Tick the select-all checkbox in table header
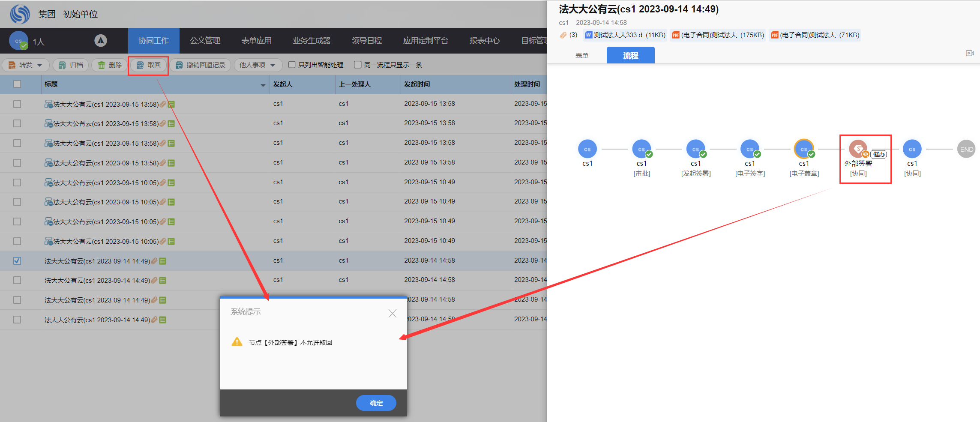Image resolution: width=980 pixels, height=422 pixels. [x=17, y=84]
